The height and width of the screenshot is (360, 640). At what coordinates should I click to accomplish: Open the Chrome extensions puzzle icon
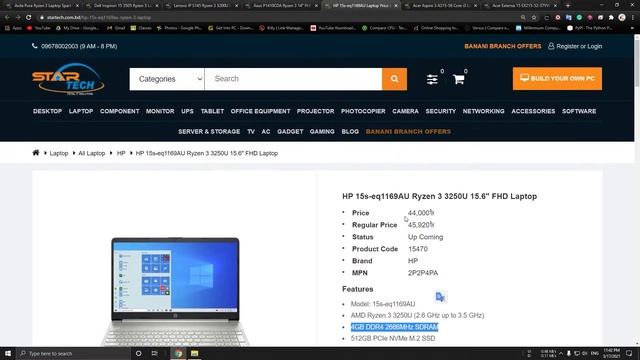pos(611,18)
